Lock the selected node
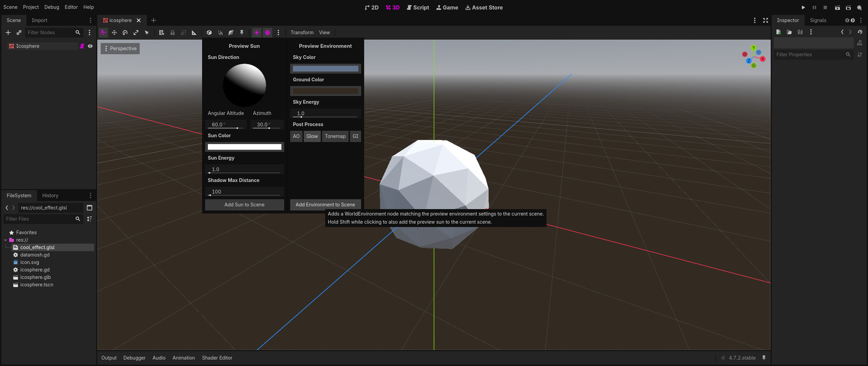Viewport: 868px width, 366px height. coord(172,33)
